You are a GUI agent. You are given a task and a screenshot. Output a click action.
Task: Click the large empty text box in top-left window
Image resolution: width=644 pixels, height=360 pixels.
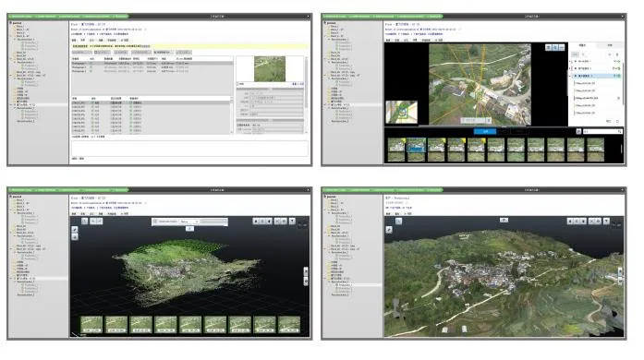(x=189, y=149)
